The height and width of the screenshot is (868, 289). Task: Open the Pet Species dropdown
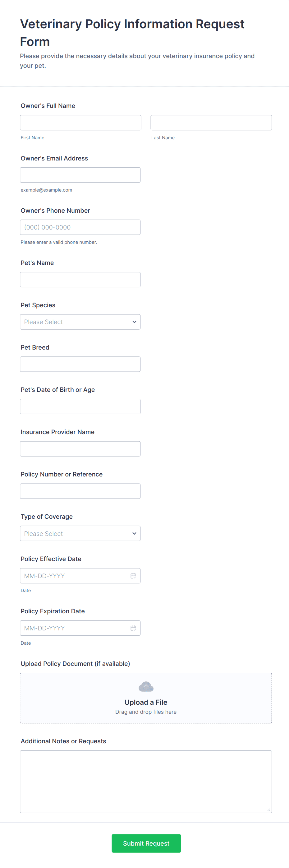(80, 322)
